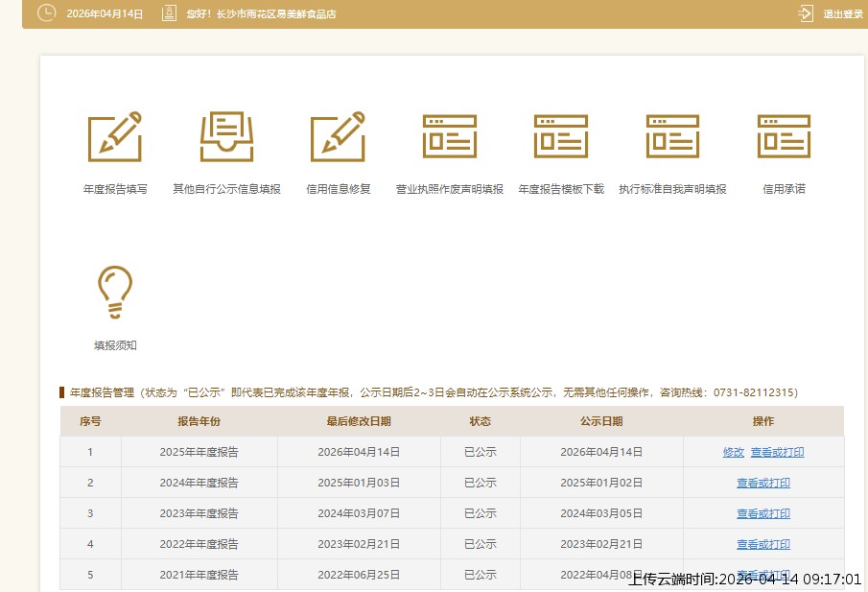
Task: Open the 其他自行公示信息填报 inbox icon
Action: pos(226,136)
